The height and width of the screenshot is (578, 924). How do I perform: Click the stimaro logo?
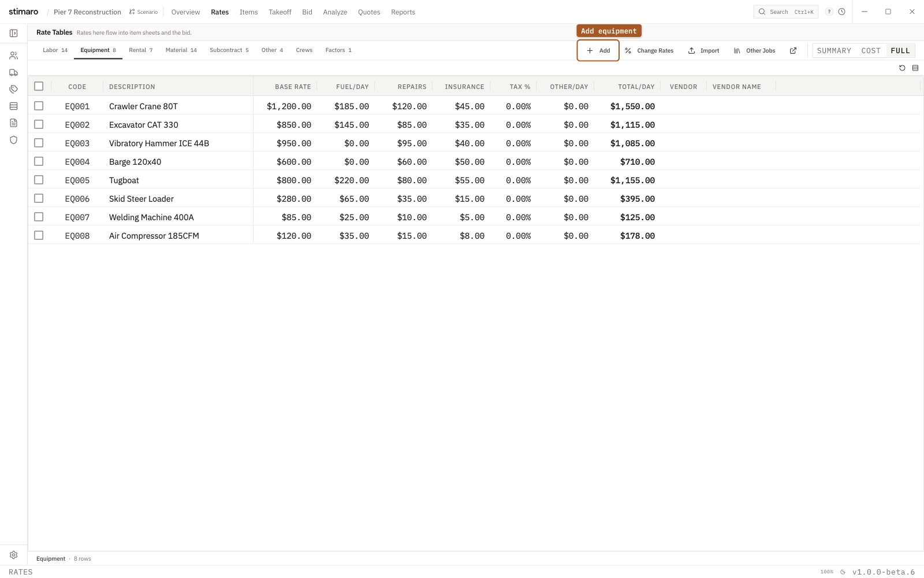click(x=23, y=12)
